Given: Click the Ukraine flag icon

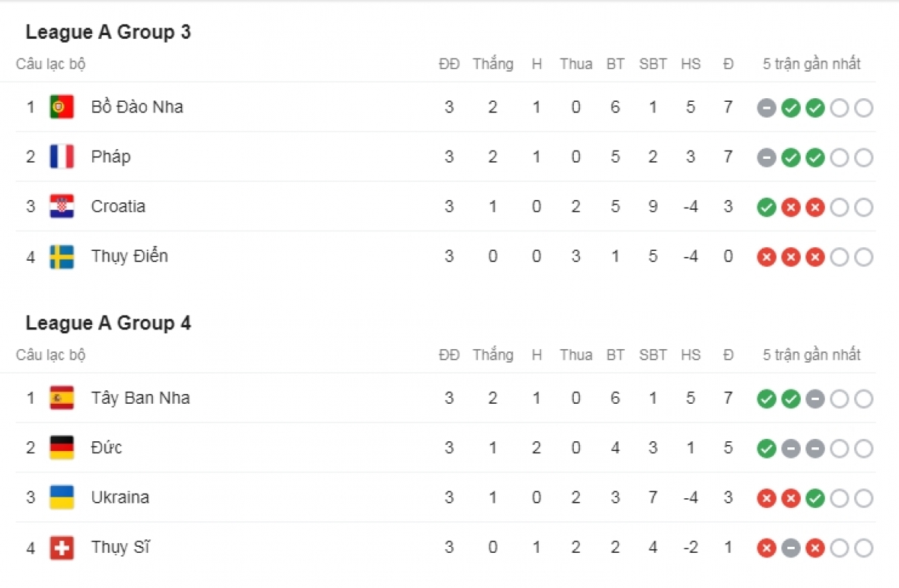Looking at the screenshot, I should click(x=61, y=497).
